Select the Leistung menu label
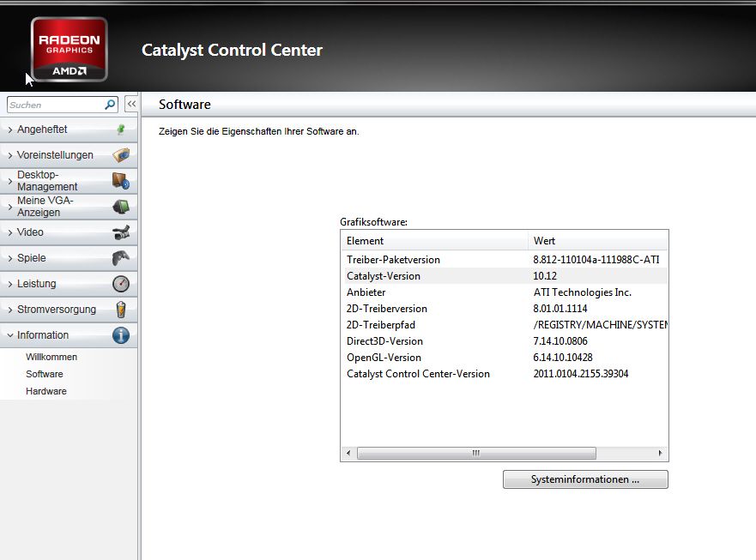The image size is (756, 560). 37,283
